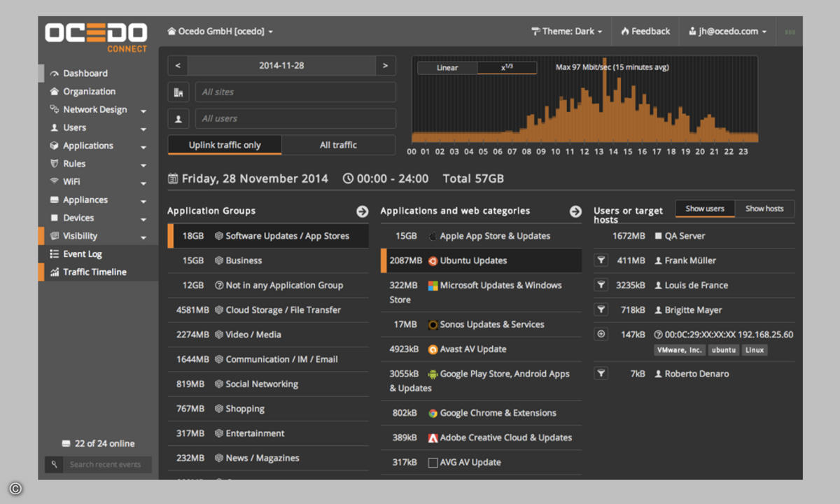Click the tall 13 o'clock traffic bar
This screenshot has height=504, width=840.
604,101
